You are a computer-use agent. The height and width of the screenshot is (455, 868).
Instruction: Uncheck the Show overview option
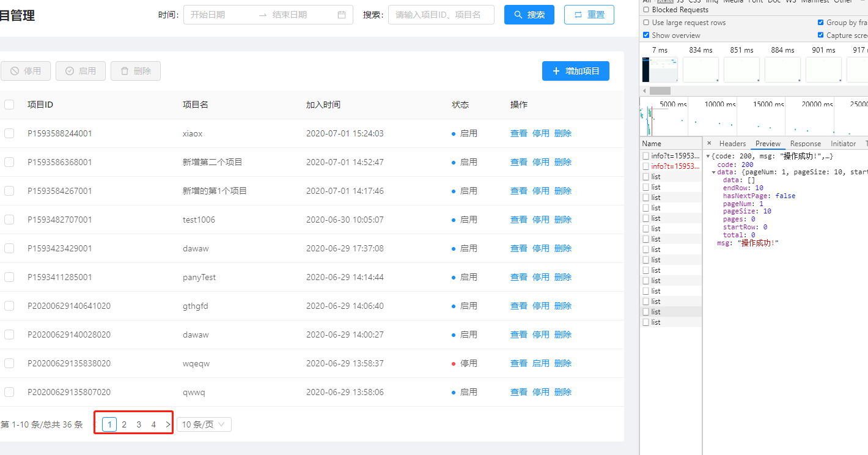[x=646, y=35]
